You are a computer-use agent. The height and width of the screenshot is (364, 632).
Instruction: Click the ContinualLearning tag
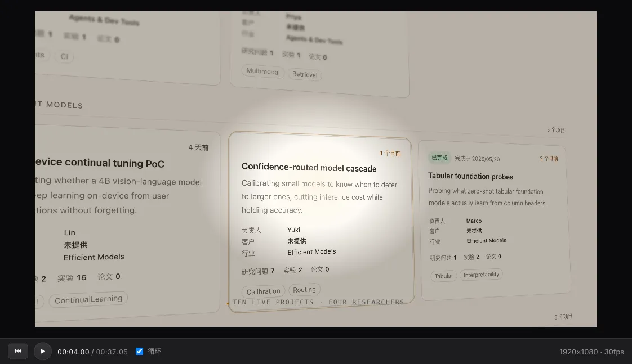click(x=88, y=299)
